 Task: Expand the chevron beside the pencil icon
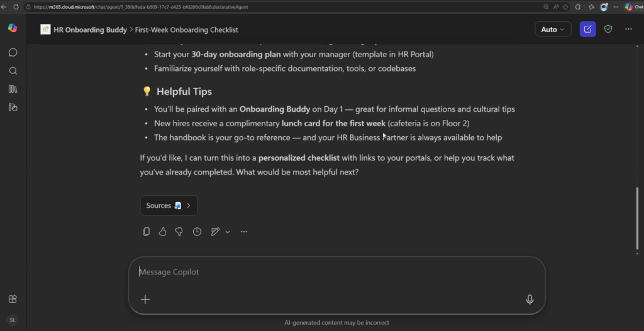coord(228,232)
